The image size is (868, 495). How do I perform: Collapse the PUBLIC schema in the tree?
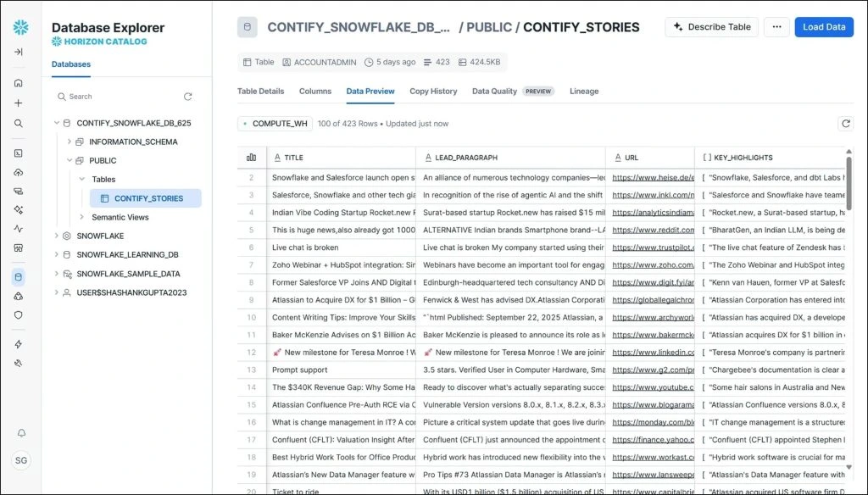point(70,160)
